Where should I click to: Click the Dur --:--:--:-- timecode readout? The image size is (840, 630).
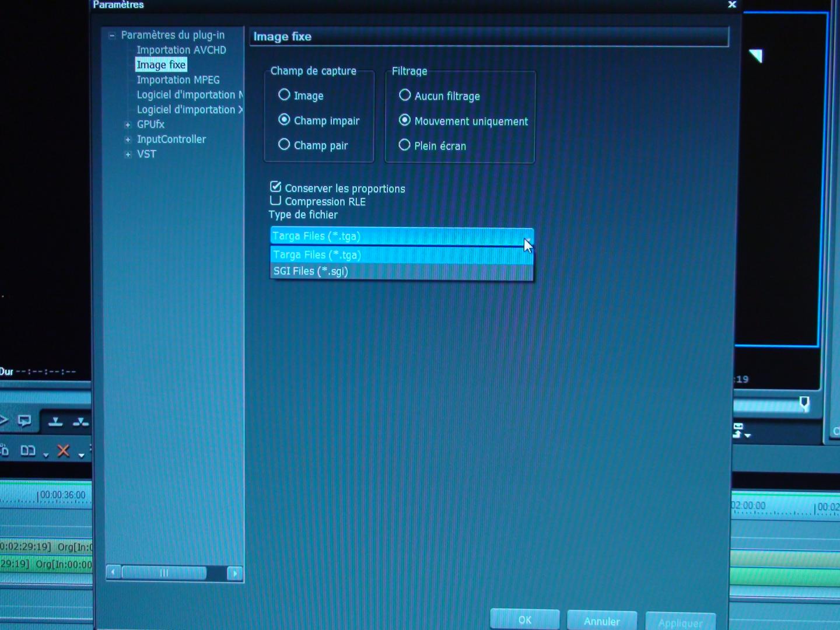point(38,372)
